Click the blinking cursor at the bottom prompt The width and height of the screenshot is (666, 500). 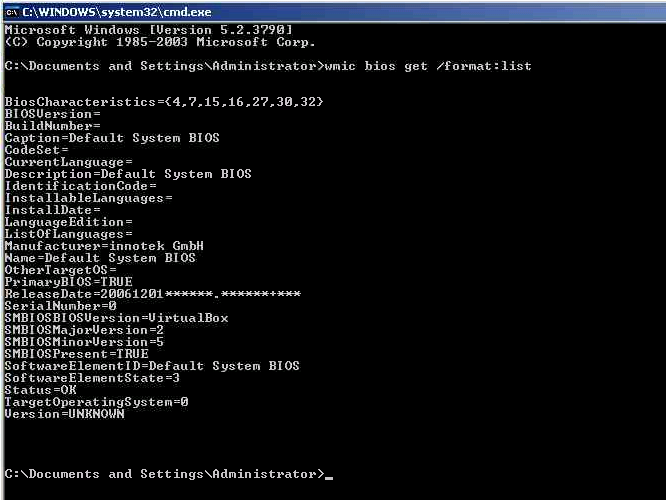[x=329, y=478]
